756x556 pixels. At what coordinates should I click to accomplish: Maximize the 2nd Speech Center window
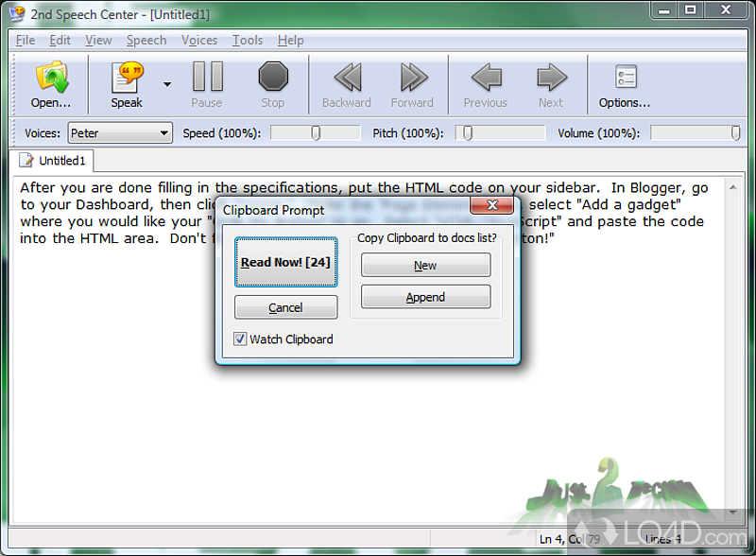coord(691,9)
